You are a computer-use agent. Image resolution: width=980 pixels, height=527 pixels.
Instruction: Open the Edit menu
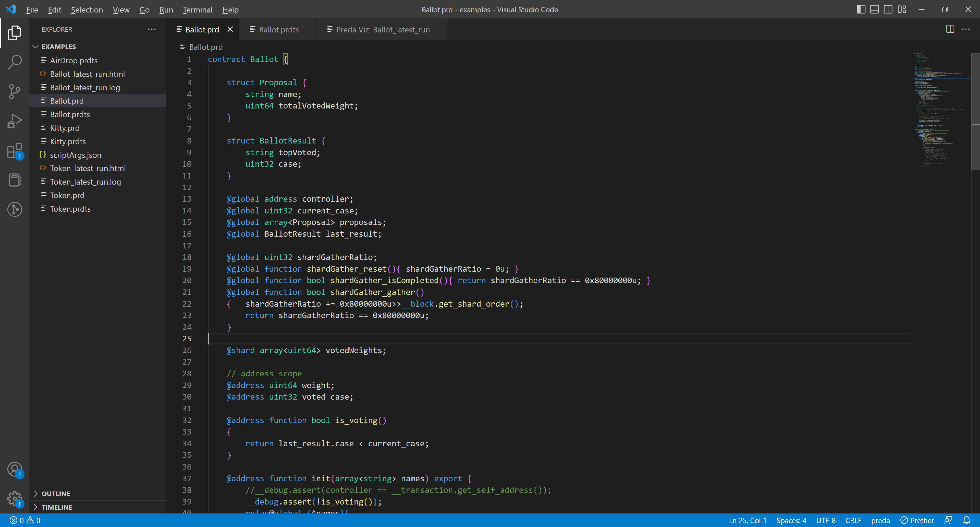[54, 9]
